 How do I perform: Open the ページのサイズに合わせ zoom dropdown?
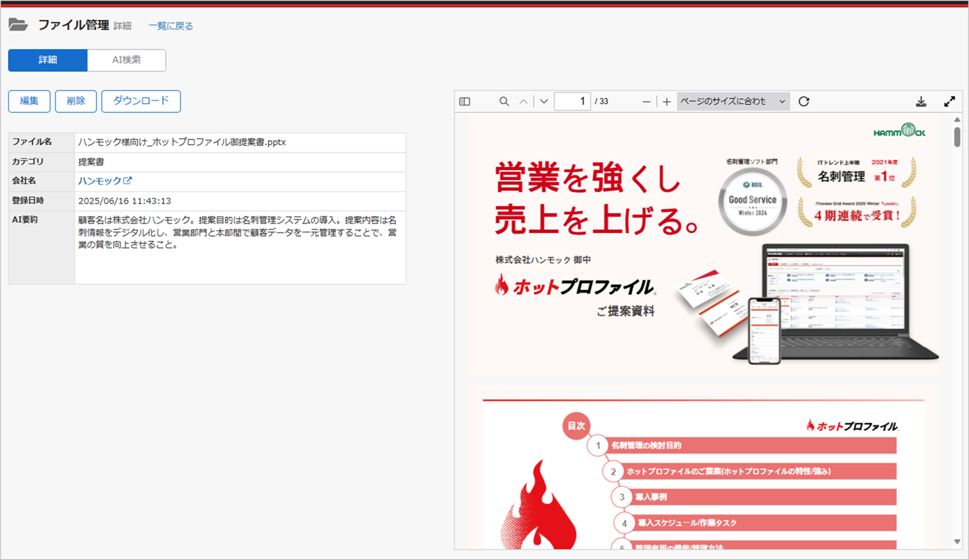pos(733,101)
